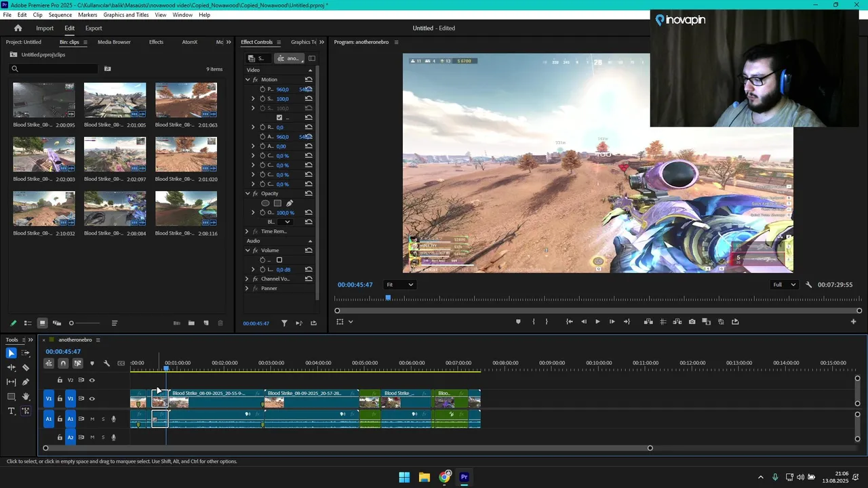This screenshot has height=488, width=868.
Task: Toggle V1 track output eye
Action: pos(92,399)
